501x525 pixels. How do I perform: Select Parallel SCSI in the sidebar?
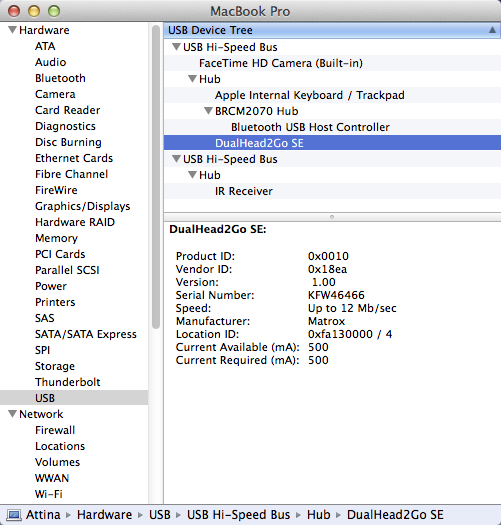coord(67,270)
